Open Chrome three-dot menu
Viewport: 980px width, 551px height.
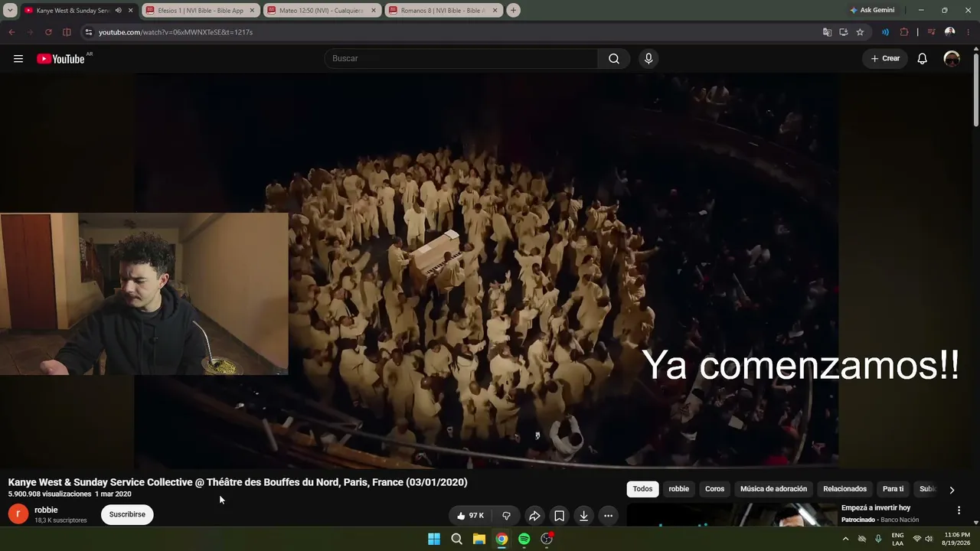click(968, 32)
